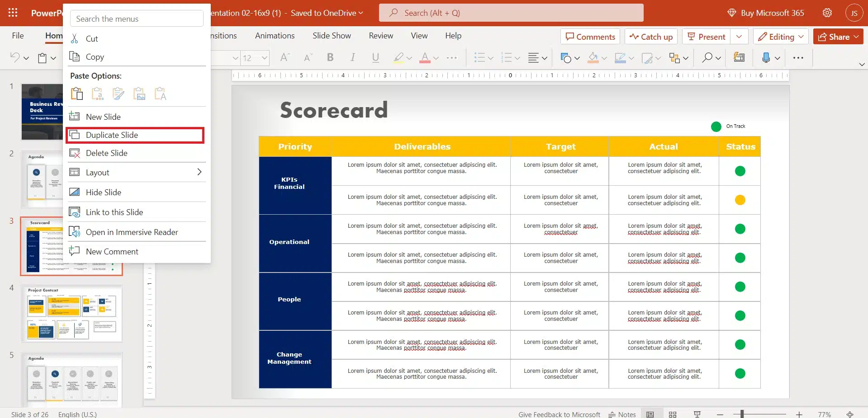
Task: Expand the Layout submenu chevron
Action: pos(199,172)
